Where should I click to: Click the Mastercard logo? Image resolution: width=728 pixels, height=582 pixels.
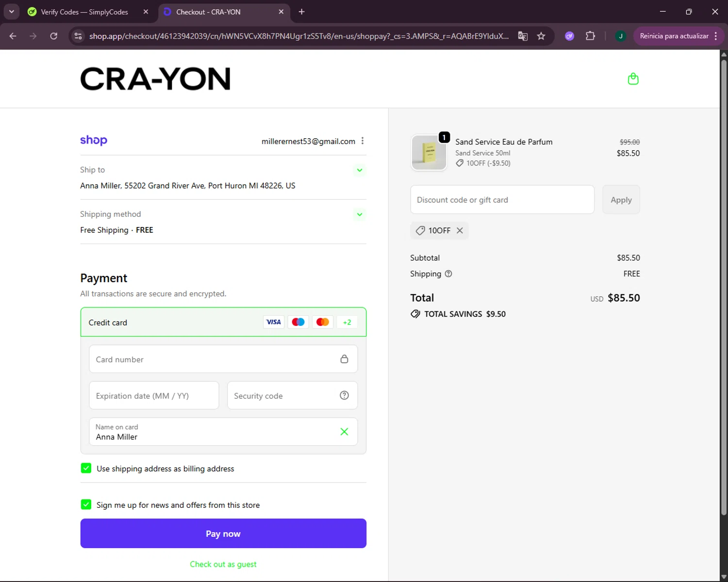(322, 322)
